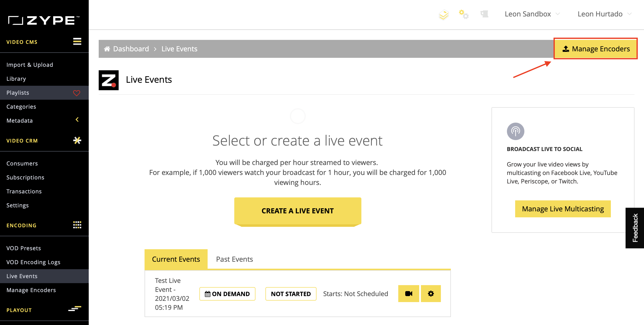The width and height of the screenshot is (644, 325).
Task: Click the Video CRM asterisk icon
Action: coord(77,141)
